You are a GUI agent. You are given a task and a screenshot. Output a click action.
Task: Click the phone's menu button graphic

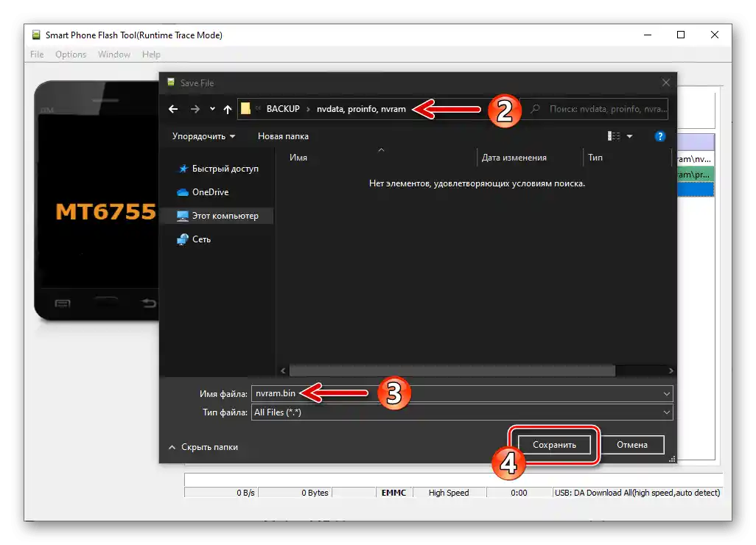[x=62, y=303]
